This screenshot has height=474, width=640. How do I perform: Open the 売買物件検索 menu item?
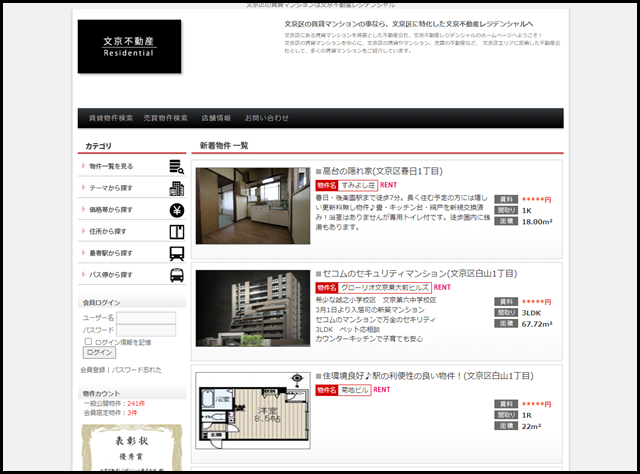coord(165,118)
